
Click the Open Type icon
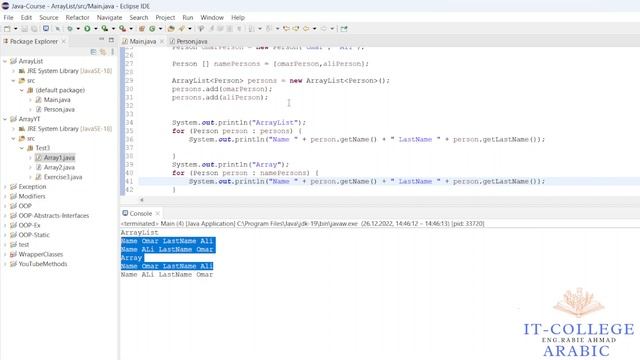coord(171,29)
